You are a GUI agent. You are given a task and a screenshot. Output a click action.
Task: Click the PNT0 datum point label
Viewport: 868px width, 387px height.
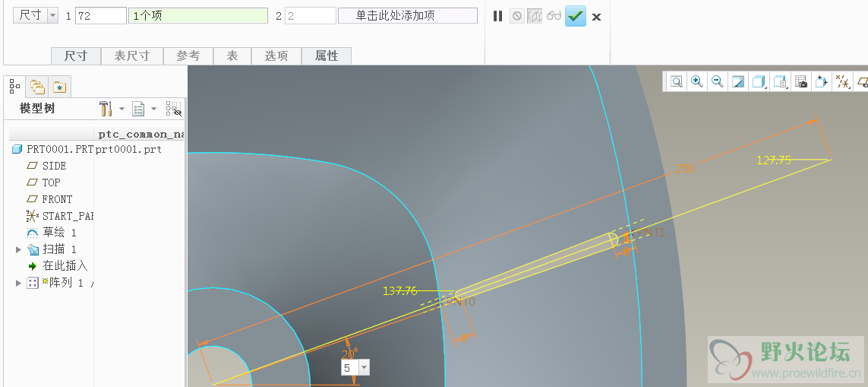(x=462, y=302)
